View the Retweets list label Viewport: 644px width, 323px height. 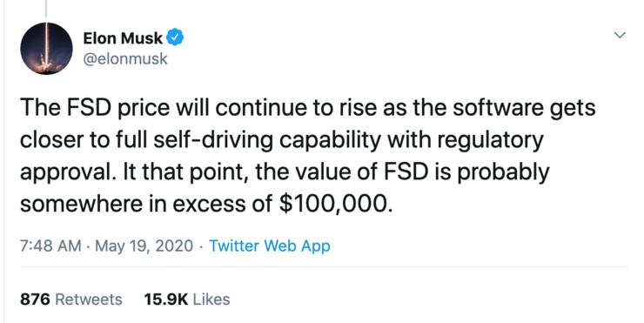(88, 299)
